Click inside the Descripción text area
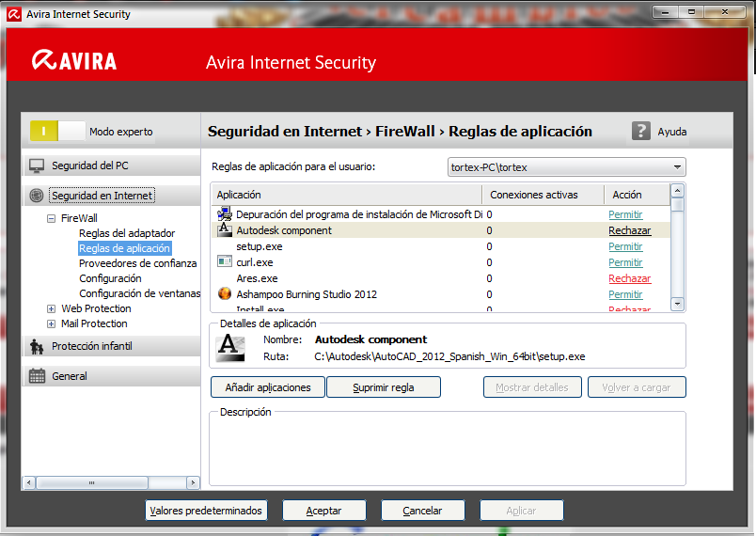 click(447, 450)
